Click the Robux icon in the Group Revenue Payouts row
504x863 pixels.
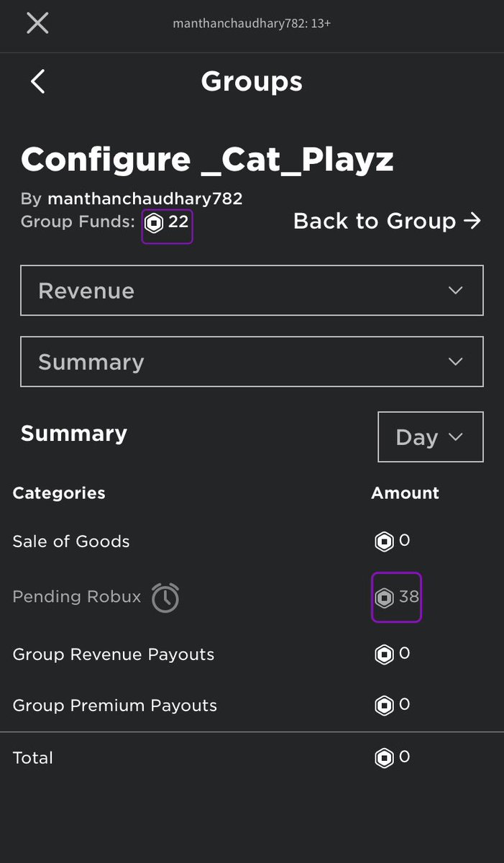pyautogui.click(x=385, y=654)
